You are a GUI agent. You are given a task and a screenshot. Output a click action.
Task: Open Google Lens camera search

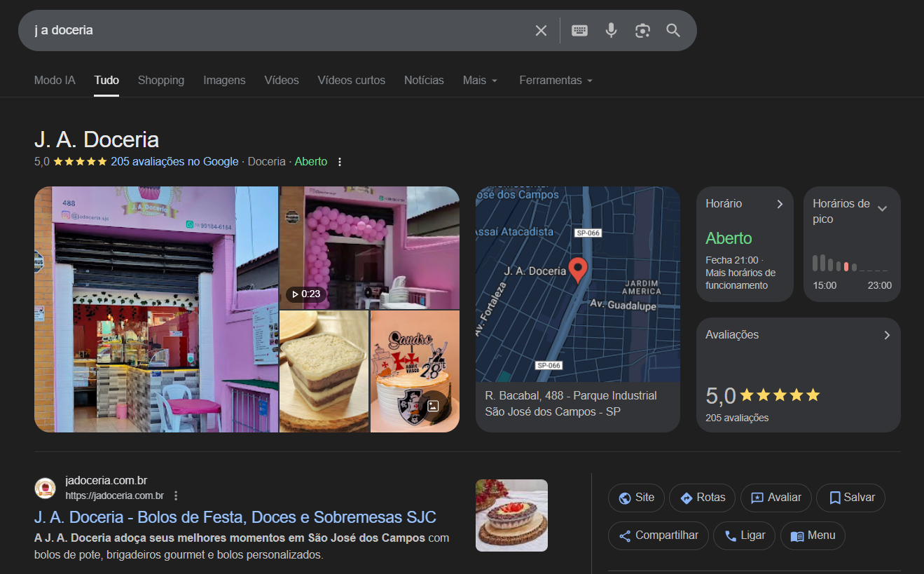pos(642,29)
